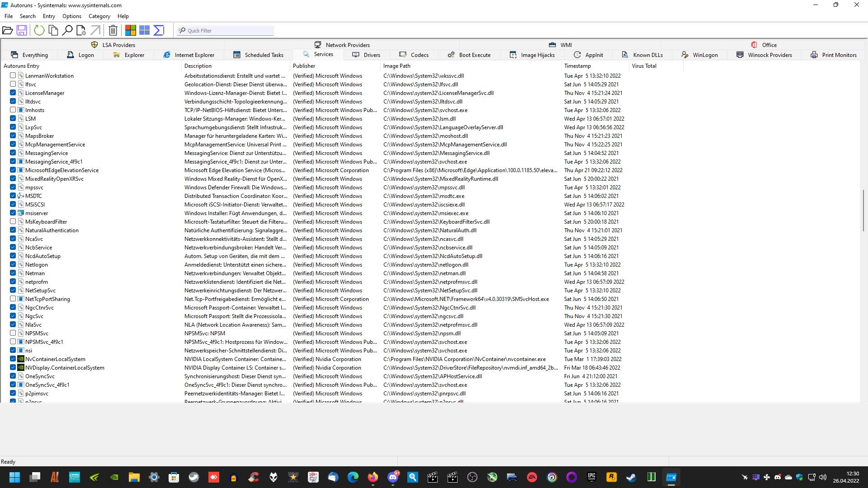
Task: Sort by Virus Total column header
Action: (656, 66)
